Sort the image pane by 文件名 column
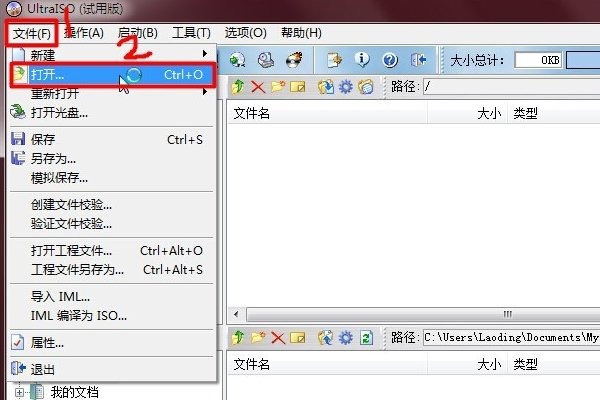 [x=327, y=113]
